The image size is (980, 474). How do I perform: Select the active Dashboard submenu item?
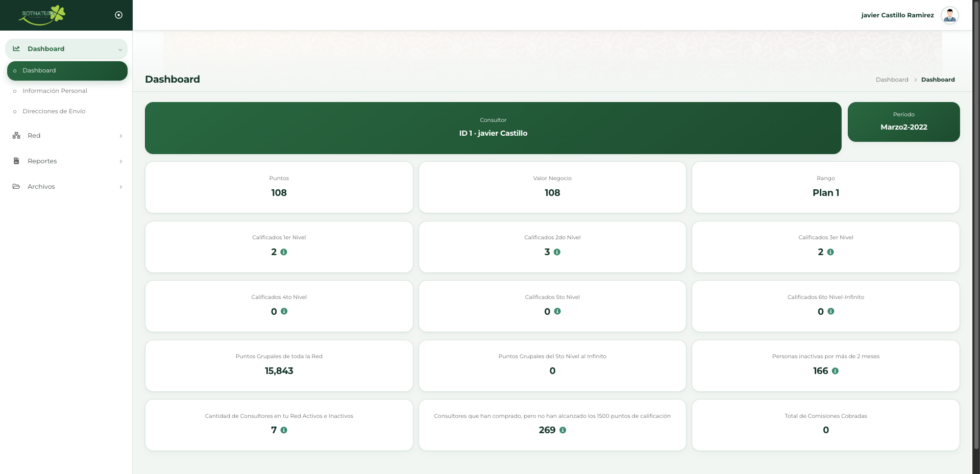point(67,71)
